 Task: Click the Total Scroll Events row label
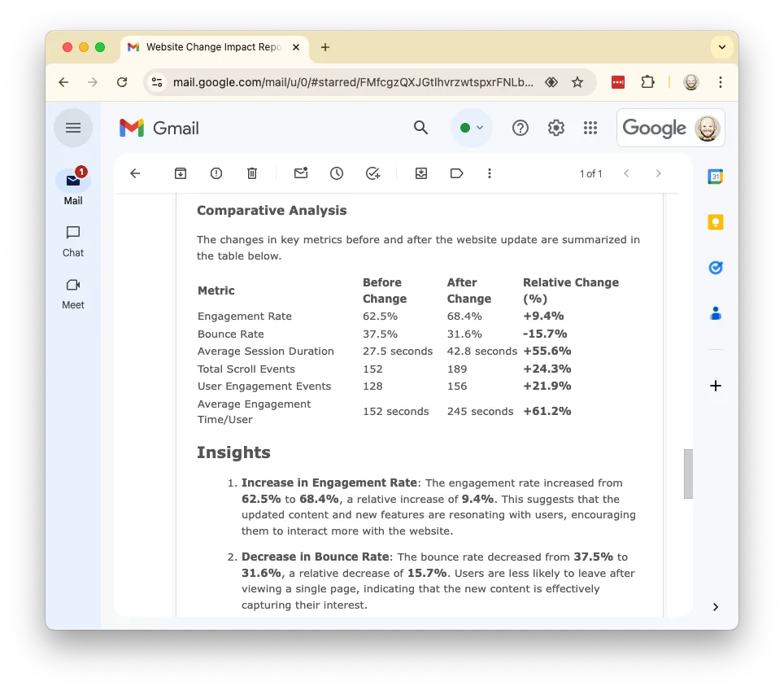(246, 369)
